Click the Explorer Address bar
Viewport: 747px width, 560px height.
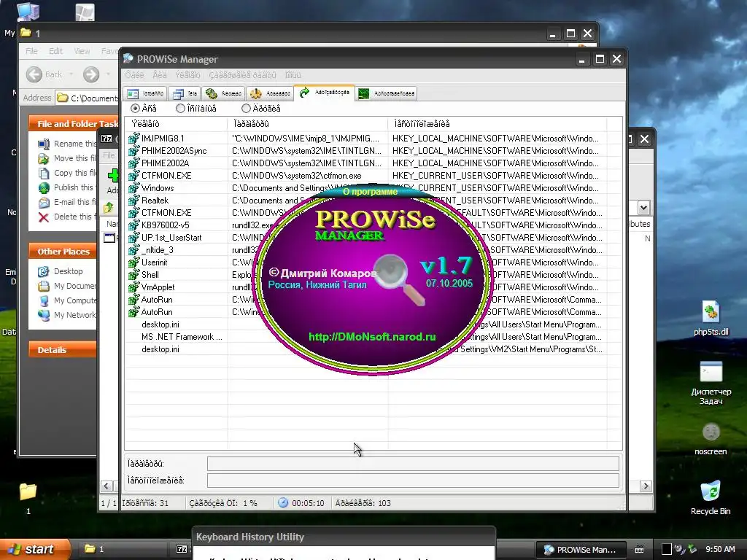point(88,98)
